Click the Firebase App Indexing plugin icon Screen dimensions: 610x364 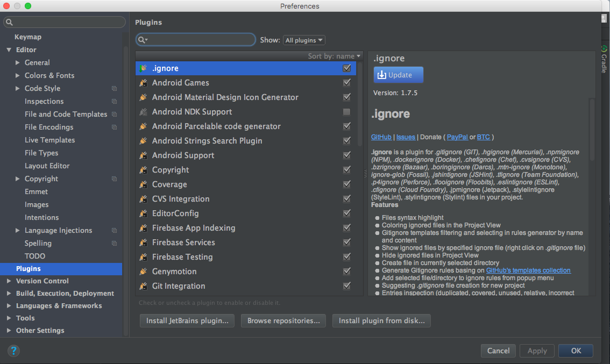click(143, 228)
